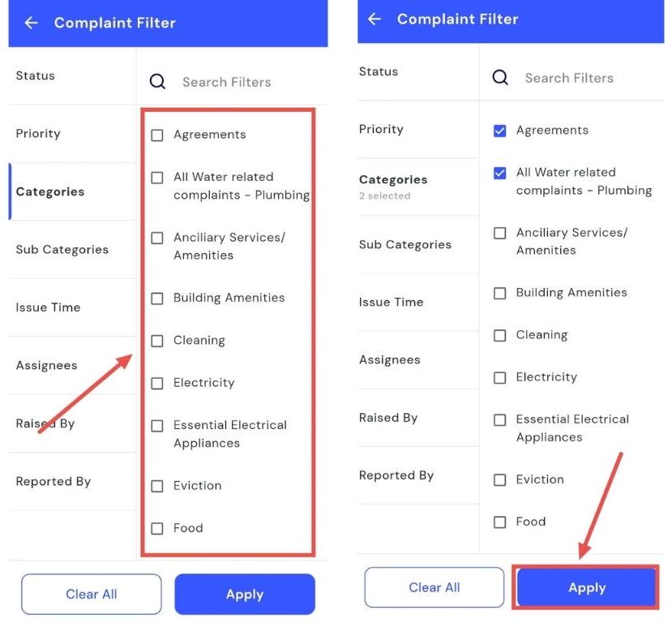Uncheck the selected Agreements checkbox
672x623 pixels.
(500, 131)
